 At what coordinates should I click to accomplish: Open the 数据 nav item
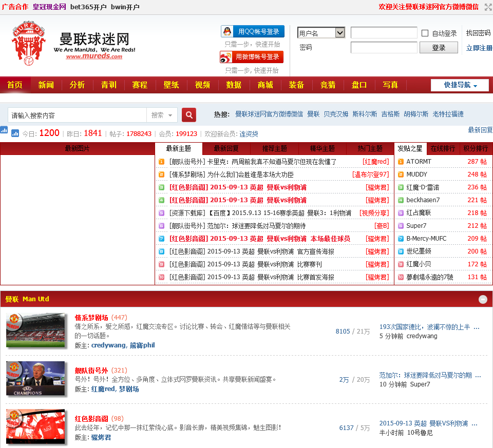[x=234, y=85]
